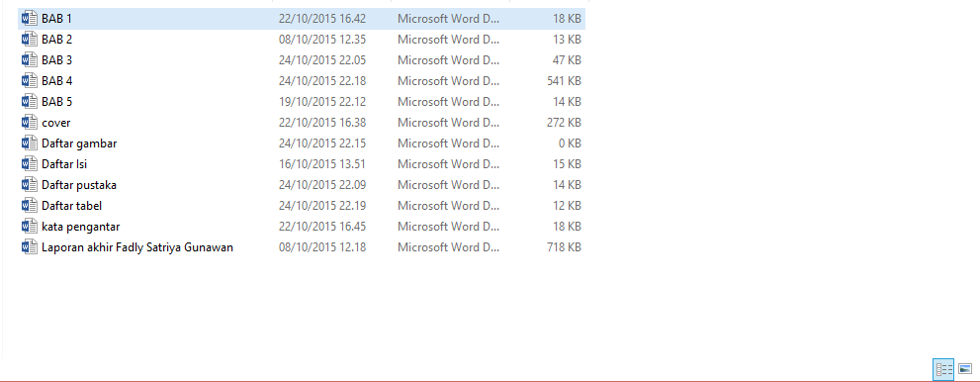980x382 pixels.
Task: Select the Word icon for BAB 1
Action: 30,19
